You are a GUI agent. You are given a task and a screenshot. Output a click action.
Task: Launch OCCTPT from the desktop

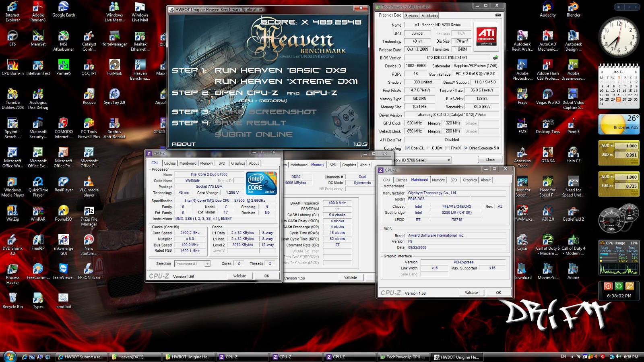tap(89, 67)
